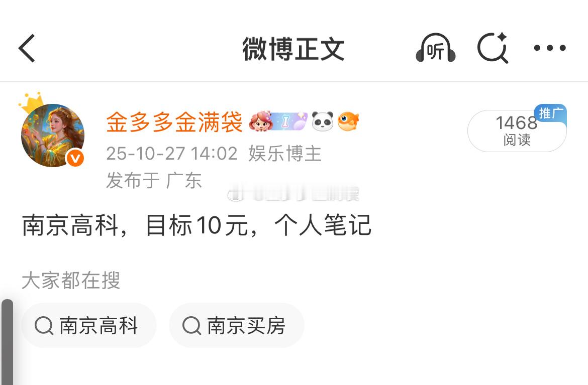Tap the orange V verified badge
Viewport: 588px width, 385px height.
pos(75,158)
